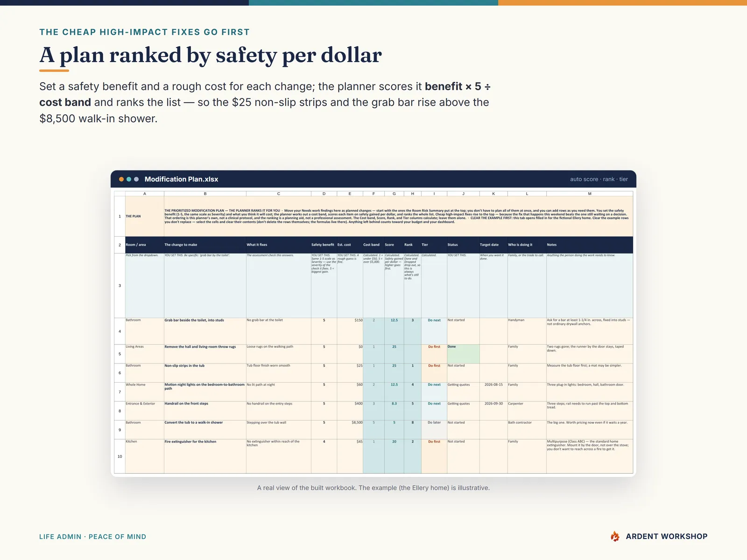Screen dimensions: 747x560
Task: Select column M header
Action: point(590,194)
